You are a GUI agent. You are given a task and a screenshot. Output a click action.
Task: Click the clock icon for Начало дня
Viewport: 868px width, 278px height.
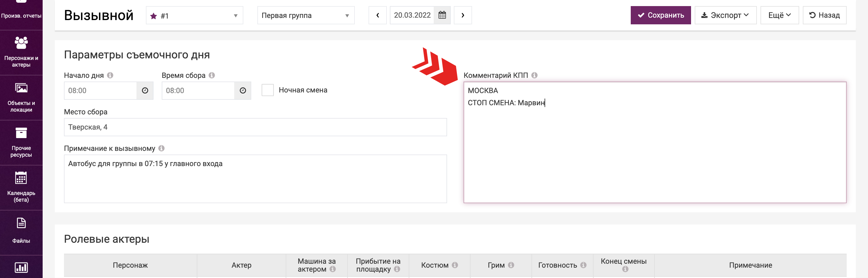point(145,91)
